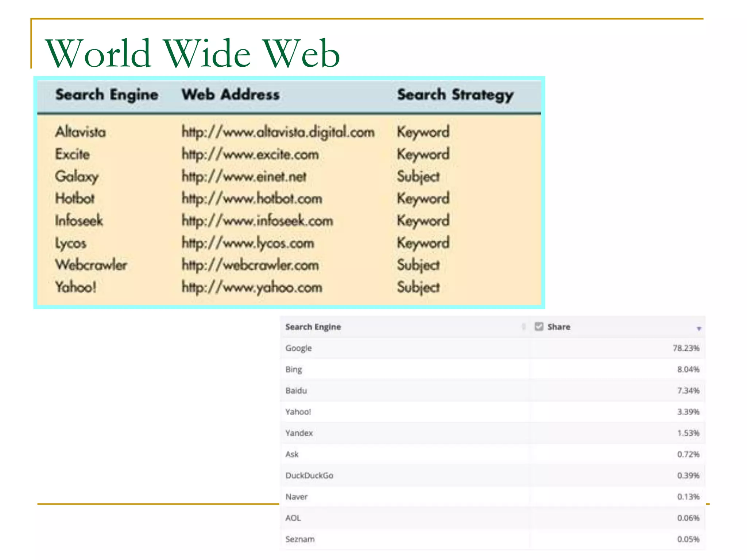Select the 'Search Engine' header in the upper table
Screen dimensions: 747x560
[107, 95]
